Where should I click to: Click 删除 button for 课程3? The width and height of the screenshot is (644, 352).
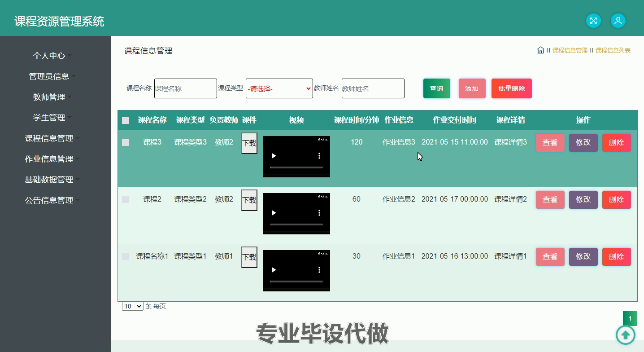click(x=617, y=143)
